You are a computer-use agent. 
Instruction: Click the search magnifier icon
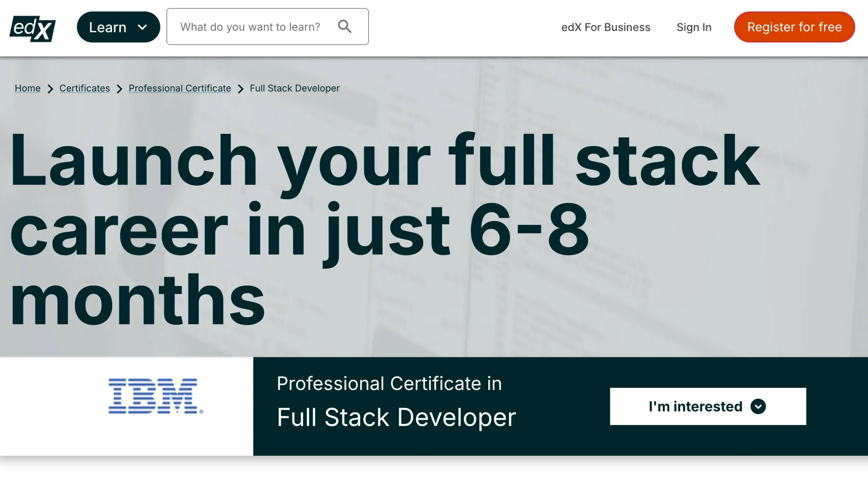[344, 26]
